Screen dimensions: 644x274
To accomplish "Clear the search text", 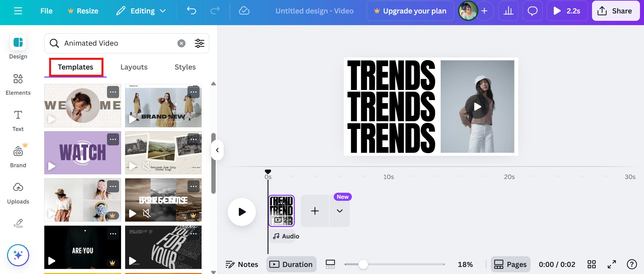I will tap(181, 43).
